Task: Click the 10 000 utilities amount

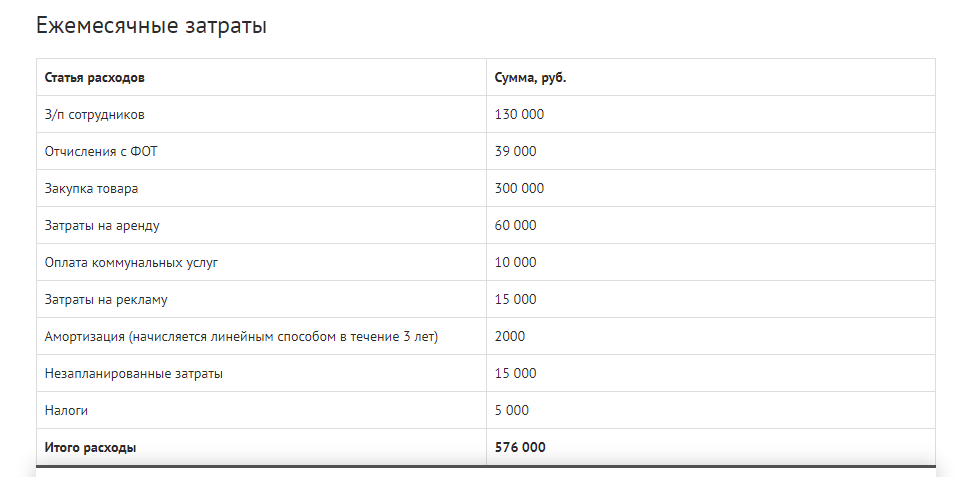Action: tap(515, 262)
